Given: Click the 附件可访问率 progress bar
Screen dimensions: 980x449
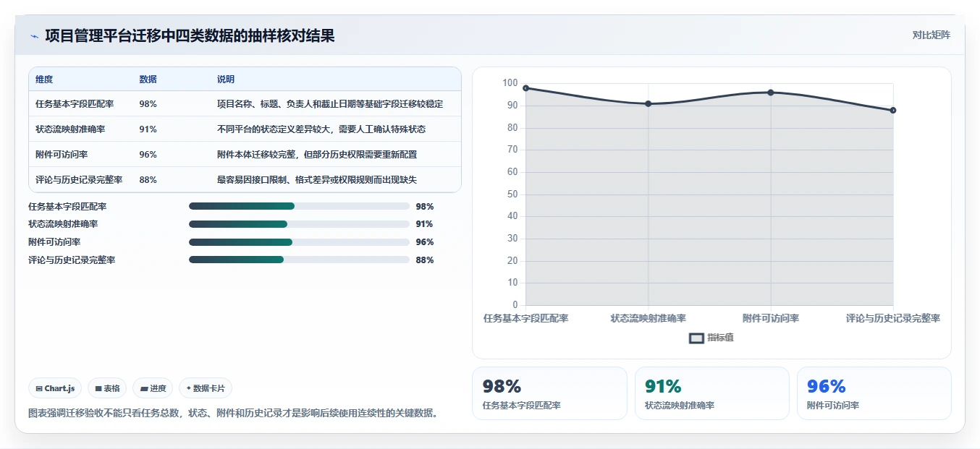Looking at the screenshot, I should (x=299, y=242).
